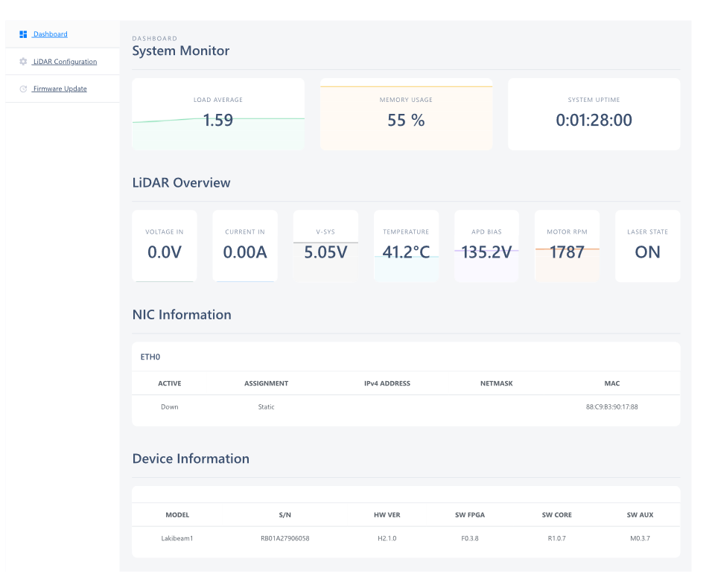Select the V-SYS 5.05V tile
Image resolution: width=709 pixels, height=588 pixels.
[x=325, y=246]
